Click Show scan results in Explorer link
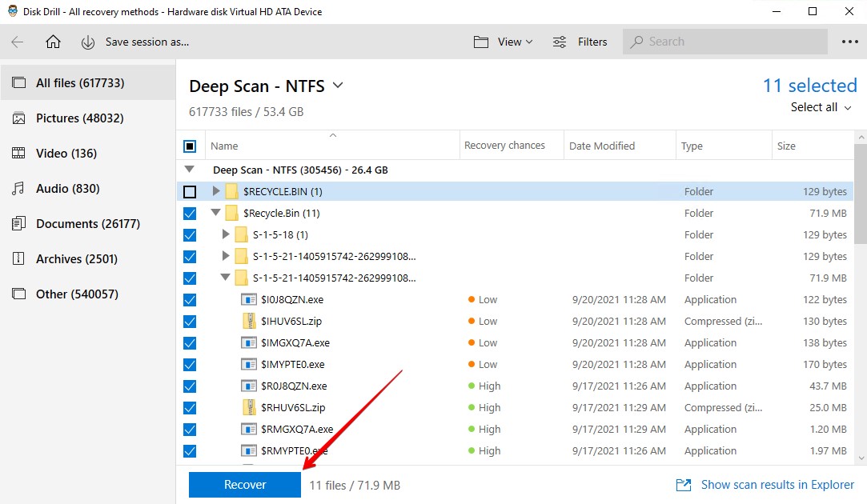Image resolution: width=867 pixels, height=504 pixels. (777, 485)
